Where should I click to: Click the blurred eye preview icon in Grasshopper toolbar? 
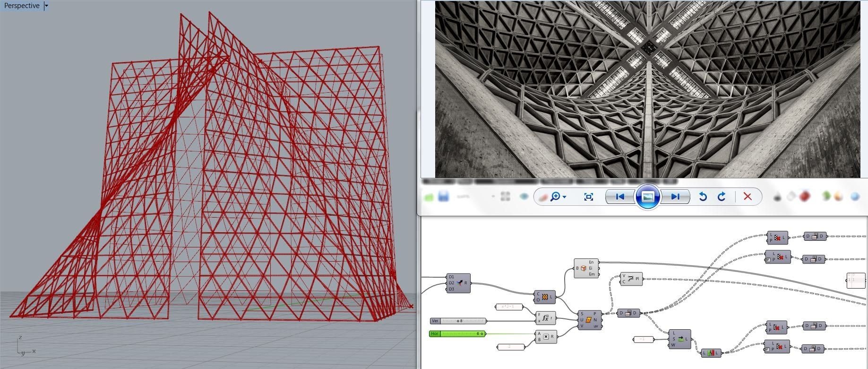[x=524, y=196]
